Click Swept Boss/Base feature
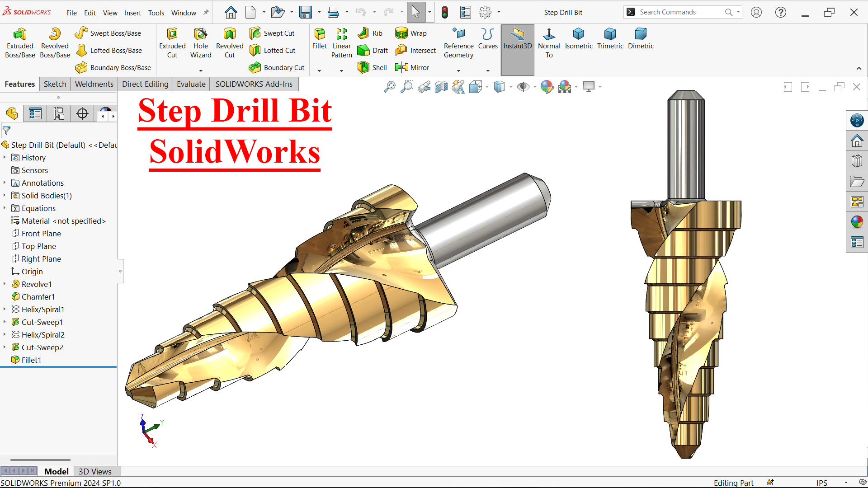 coord(108,33)
